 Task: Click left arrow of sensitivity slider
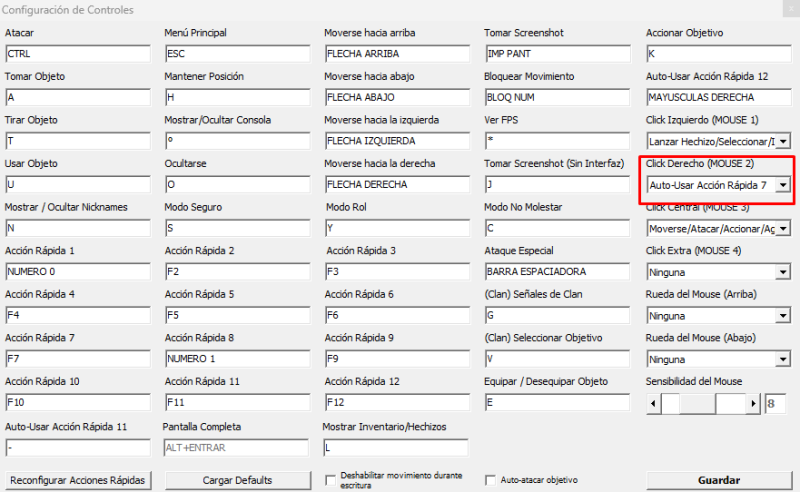pyautogui.click(x=654, y=403)
